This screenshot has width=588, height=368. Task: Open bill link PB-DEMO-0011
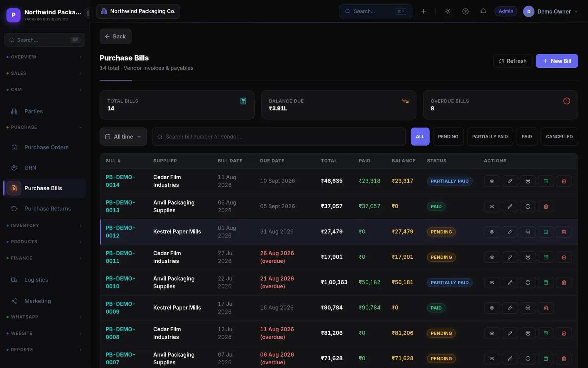pyautogui.click(x=120, y=257)
